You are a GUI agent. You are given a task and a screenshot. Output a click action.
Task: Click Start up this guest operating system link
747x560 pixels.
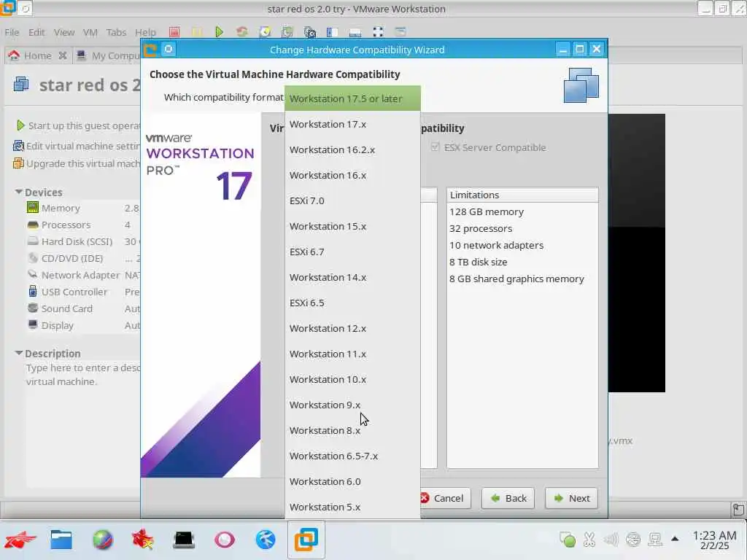pyautogui.click(x=79, y=125)
